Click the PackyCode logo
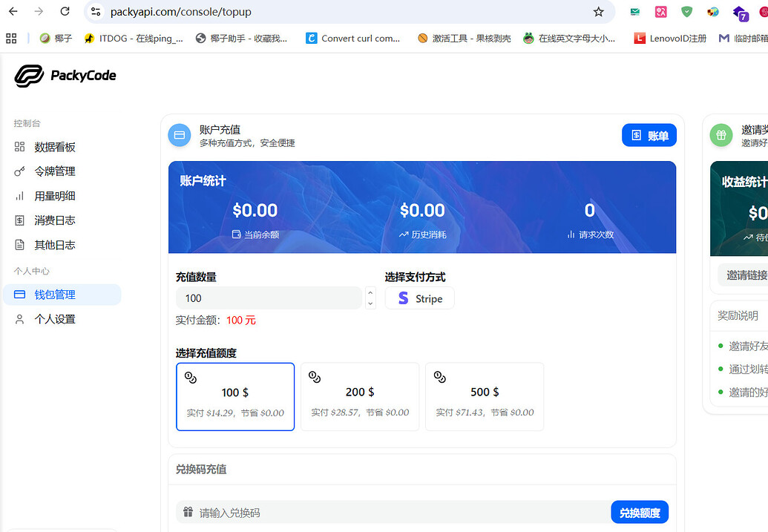 coord(65,76)
